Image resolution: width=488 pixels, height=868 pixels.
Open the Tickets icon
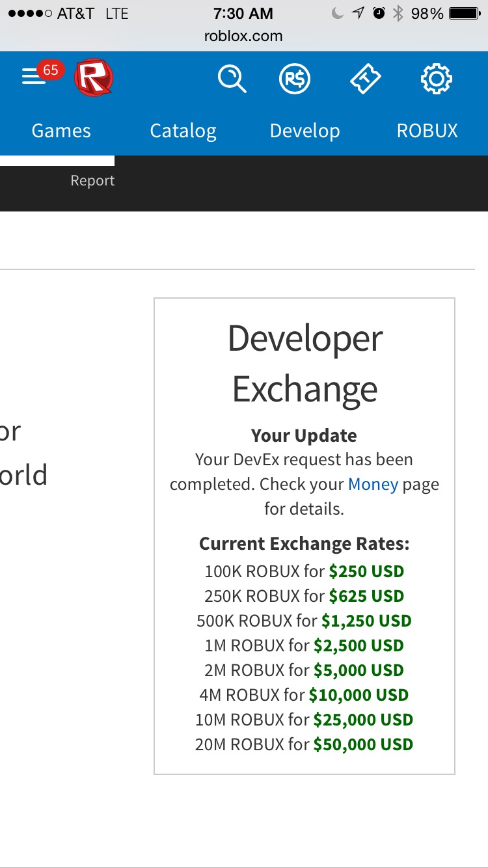pos(365,79)
